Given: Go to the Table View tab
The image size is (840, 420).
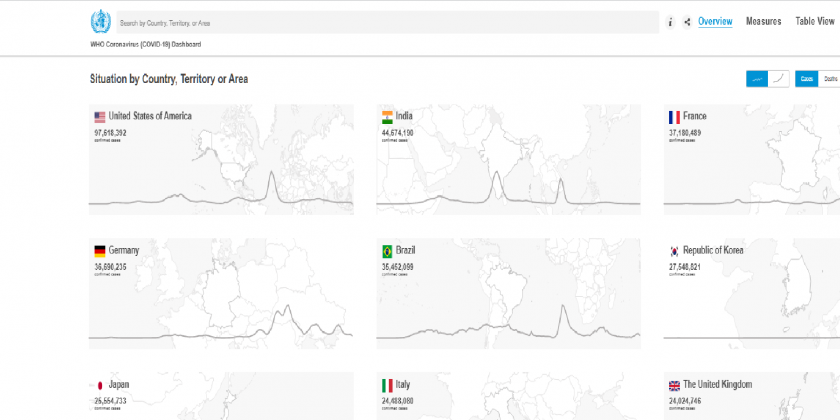Looking at the screenshot, I should click(816, 21).
